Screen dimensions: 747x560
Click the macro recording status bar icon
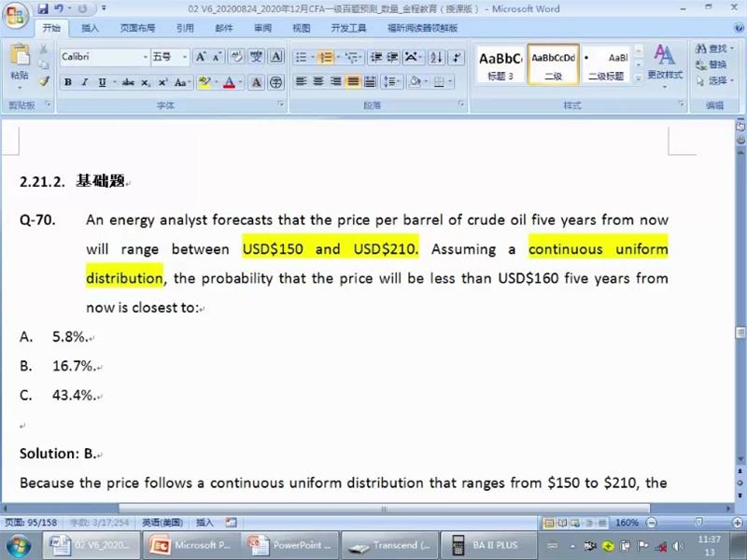click(x=231, y=523)
